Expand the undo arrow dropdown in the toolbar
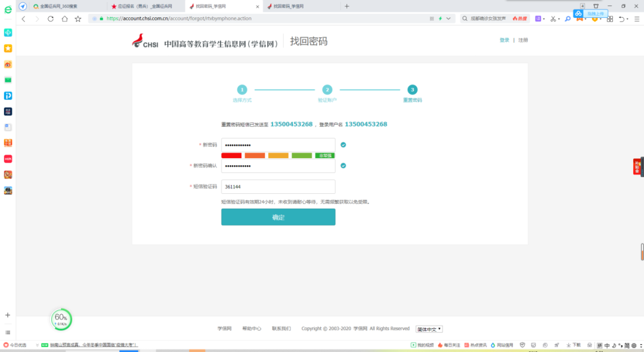Image resolution: width=644 pixels, height=352 pixels. coord(628,19)
